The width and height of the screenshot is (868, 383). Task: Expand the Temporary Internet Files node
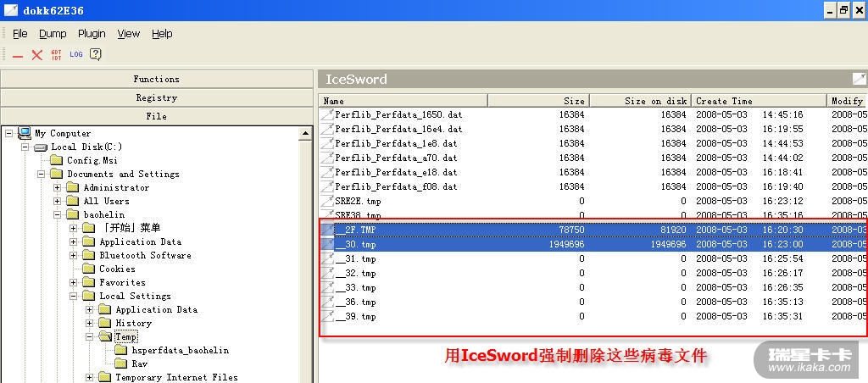coord(89,377)
